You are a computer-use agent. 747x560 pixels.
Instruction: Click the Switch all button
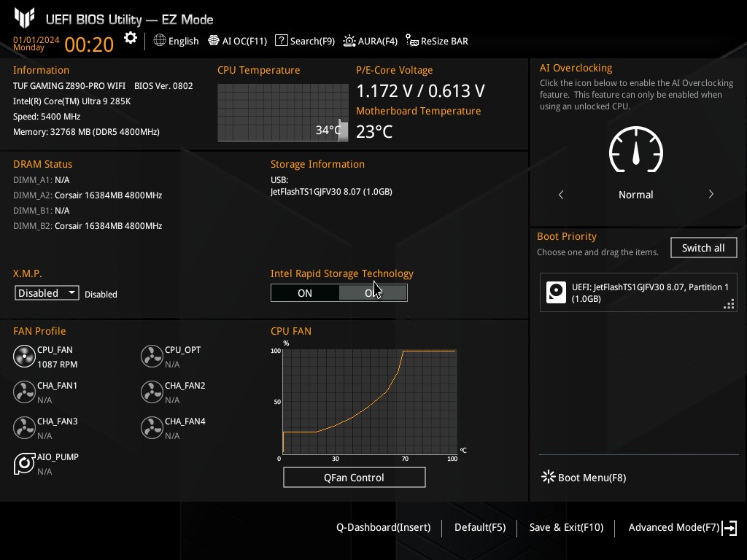703,248
